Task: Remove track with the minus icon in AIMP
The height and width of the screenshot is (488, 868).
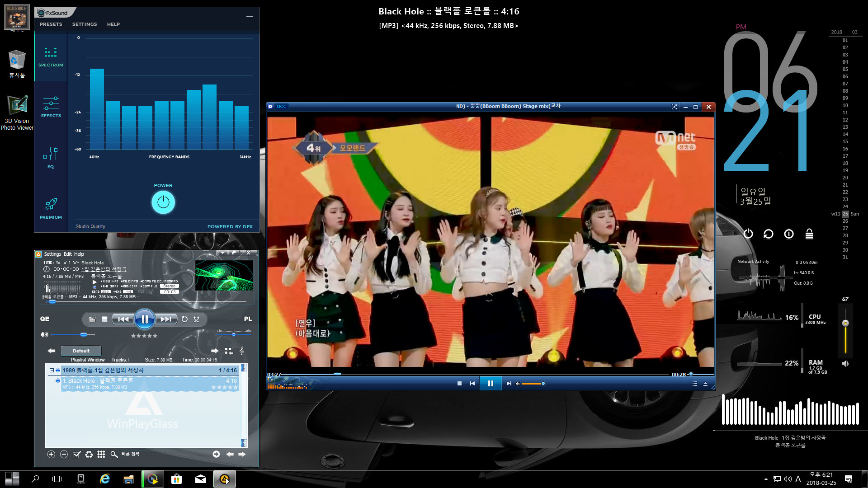Action: [x=64, y=454]
